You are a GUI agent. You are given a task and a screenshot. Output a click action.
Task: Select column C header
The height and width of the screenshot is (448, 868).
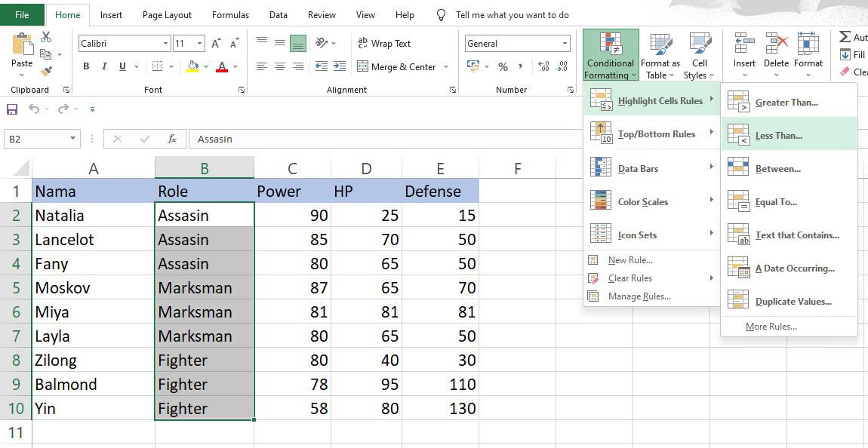coord(292,168)
